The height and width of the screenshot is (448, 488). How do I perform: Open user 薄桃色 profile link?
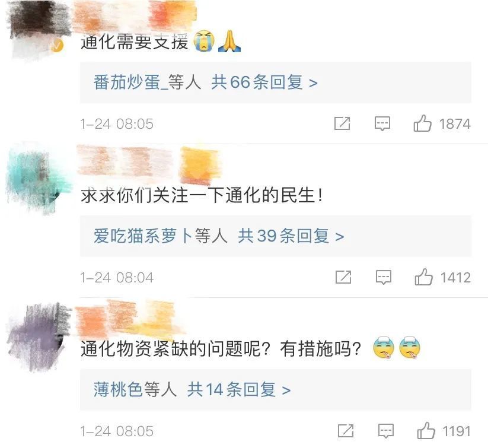point(118,389)
